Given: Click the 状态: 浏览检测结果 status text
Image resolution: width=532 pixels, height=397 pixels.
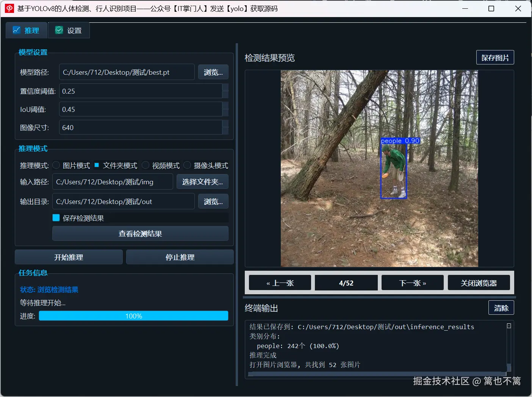Looking at the screenshot, I should pyautogui.click(x=49, y=290).
